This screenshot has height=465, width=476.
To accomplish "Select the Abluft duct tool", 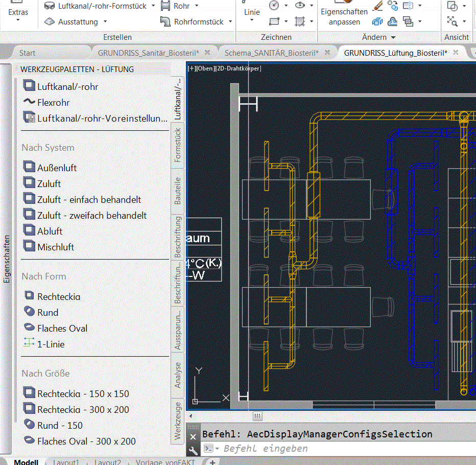I will (x=49, y=231).
